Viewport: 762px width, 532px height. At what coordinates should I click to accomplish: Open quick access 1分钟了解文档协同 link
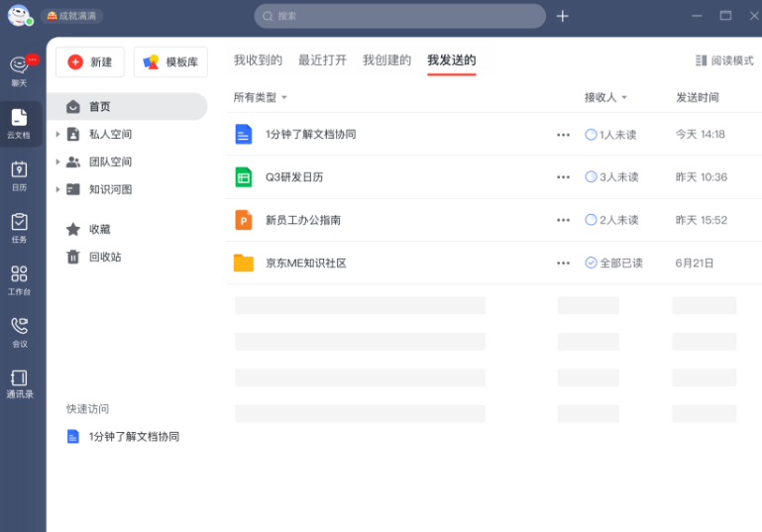pos(134,436)
